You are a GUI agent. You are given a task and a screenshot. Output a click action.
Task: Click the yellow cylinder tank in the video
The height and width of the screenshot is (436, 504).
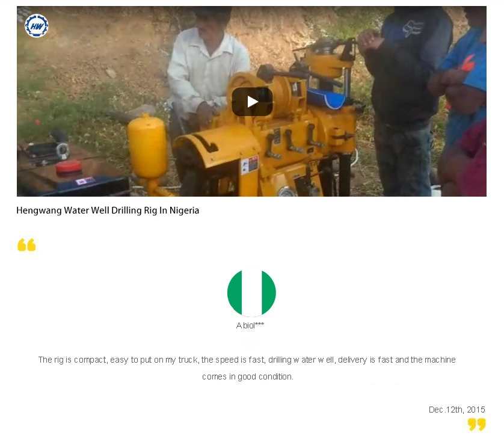point(147,146)
